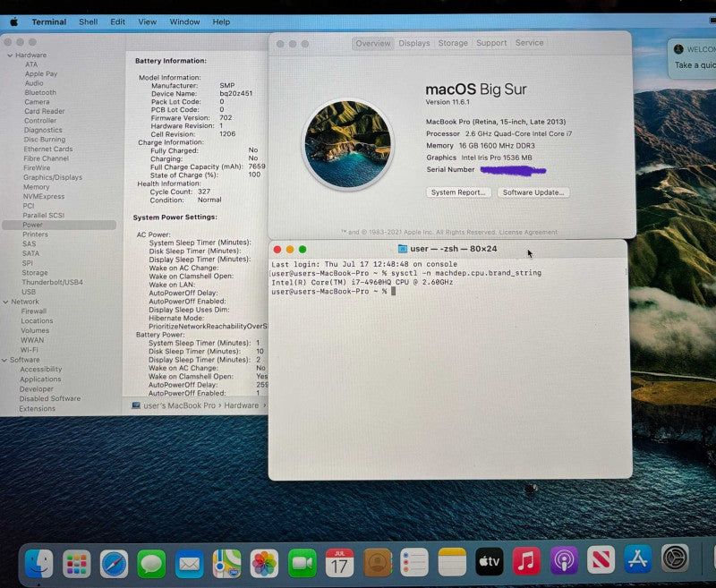The height and width of the screenshot is (588, 716).
Task: Click Hardware in the path bar
Action: tap(241, 405)
